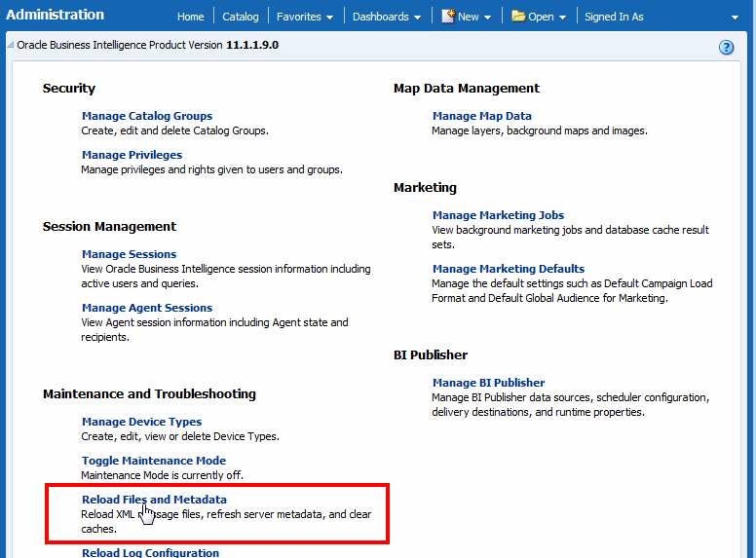Screen dimensions: 756x558
Task: Click Signed In As menu text
Action: pyautogui.click(x=614, y=17)
